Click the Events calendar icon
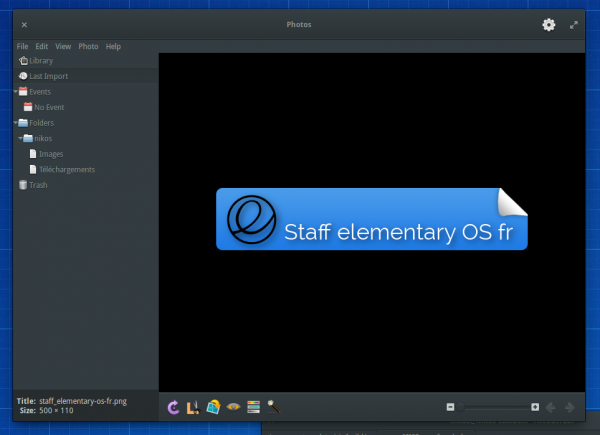 tap(23, 91)
